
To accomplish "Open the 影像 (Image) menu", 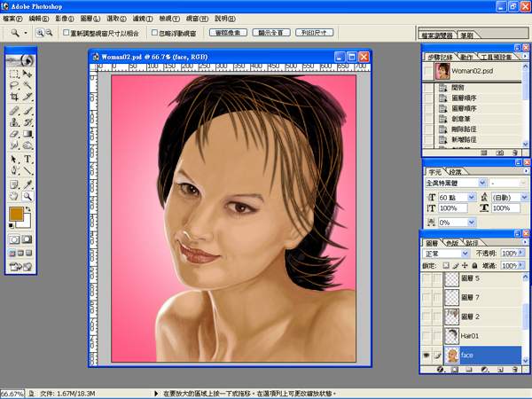I will coord(65,19).
